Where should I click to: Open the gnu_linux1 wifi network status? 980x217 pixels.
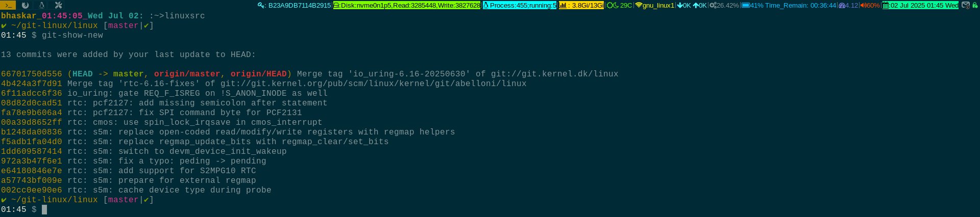pos(655,6)
